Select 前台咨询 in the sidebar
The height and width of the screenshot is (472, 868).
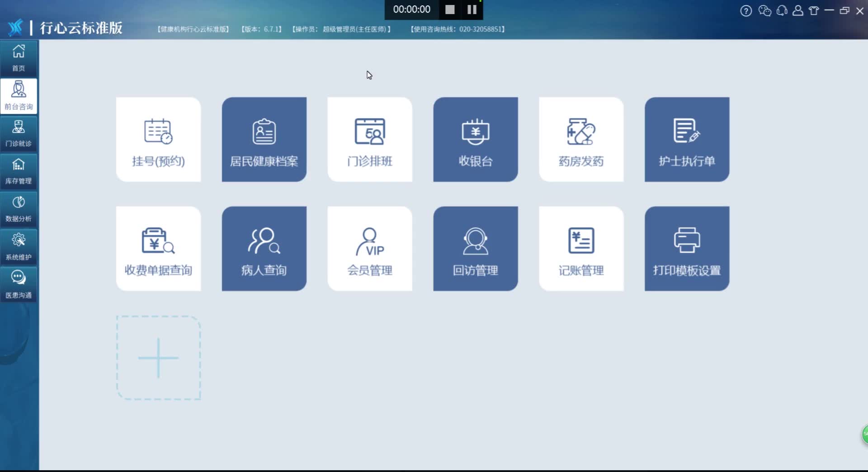19,96
